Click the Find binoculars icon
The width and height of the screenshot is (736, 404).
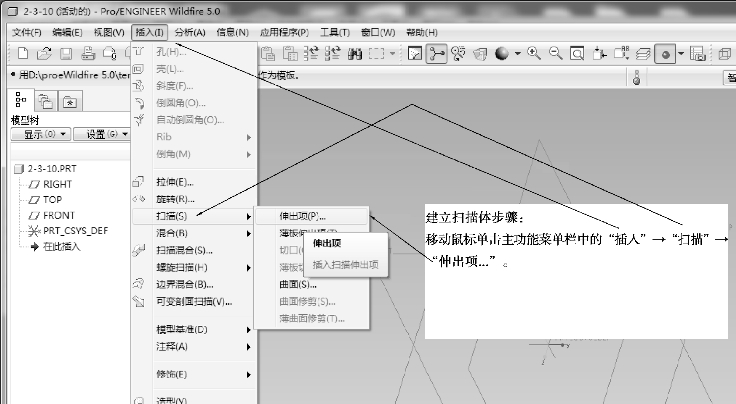pyautogui.click(x=355, y=53)
